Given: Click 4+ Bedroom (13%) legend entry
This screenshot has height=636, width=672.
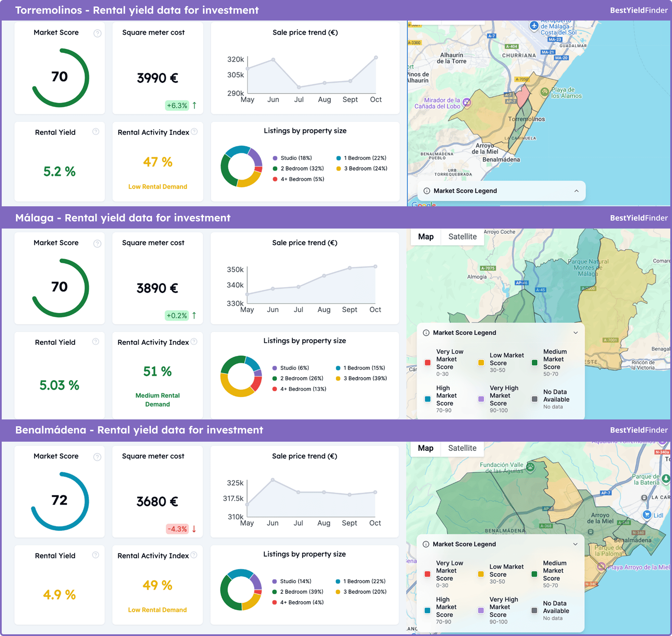Looking at the screenshot, I should [299, 389].
